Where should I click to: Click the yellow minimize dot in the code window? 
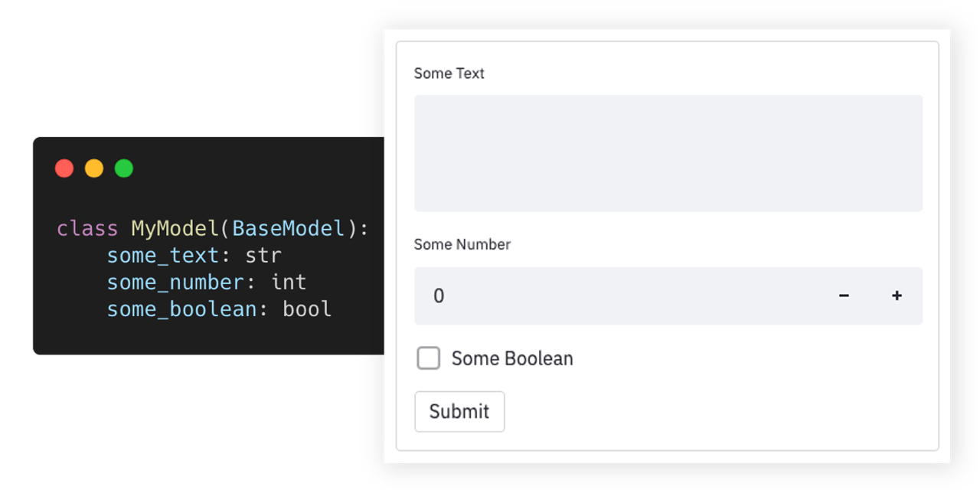[94, 168]
